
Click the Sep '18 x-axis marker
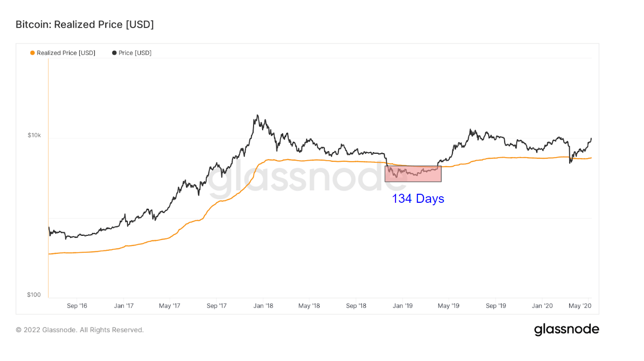coord(356,306)
